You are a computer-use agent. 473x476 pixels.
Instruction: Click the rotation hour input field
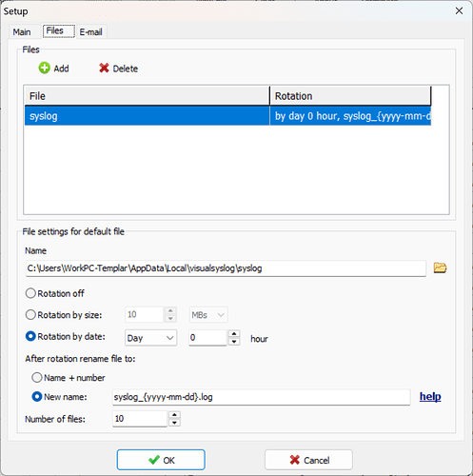coord(207,338)
